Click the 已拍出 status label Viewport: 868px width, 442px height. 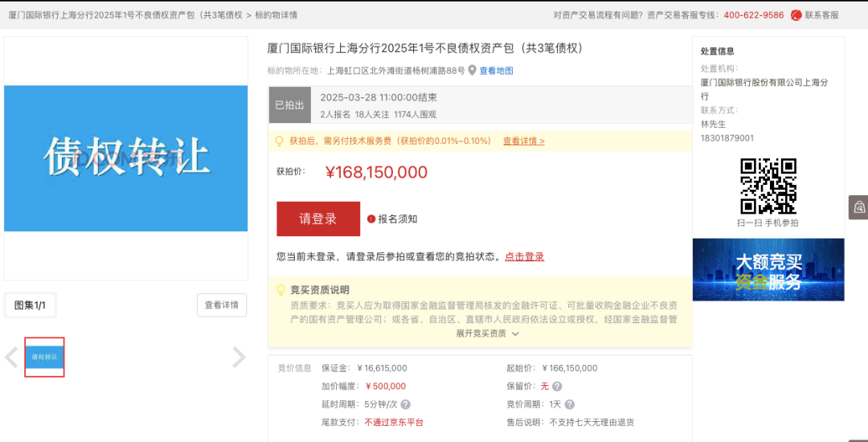point(289,104)
